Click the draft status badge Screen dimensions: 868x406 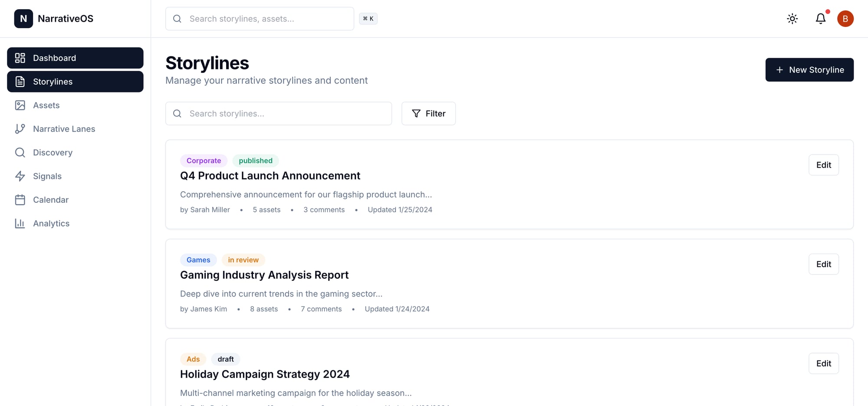pos(226,359)
